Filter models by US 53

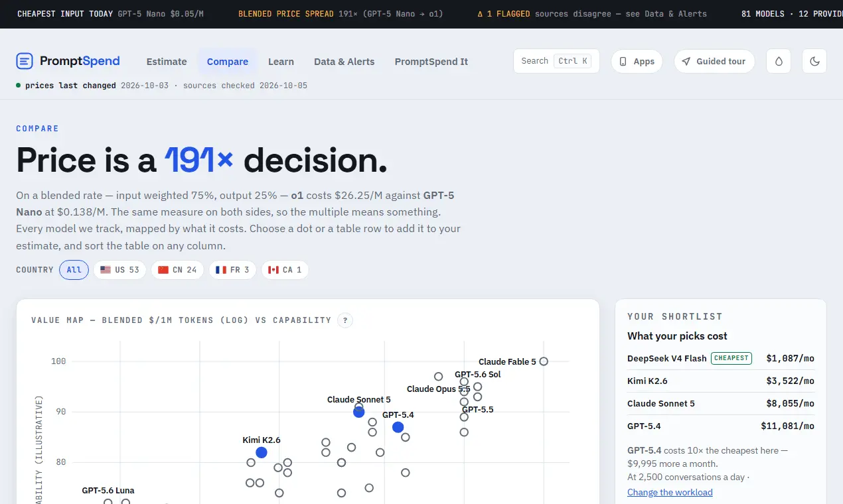coord(119,270)
